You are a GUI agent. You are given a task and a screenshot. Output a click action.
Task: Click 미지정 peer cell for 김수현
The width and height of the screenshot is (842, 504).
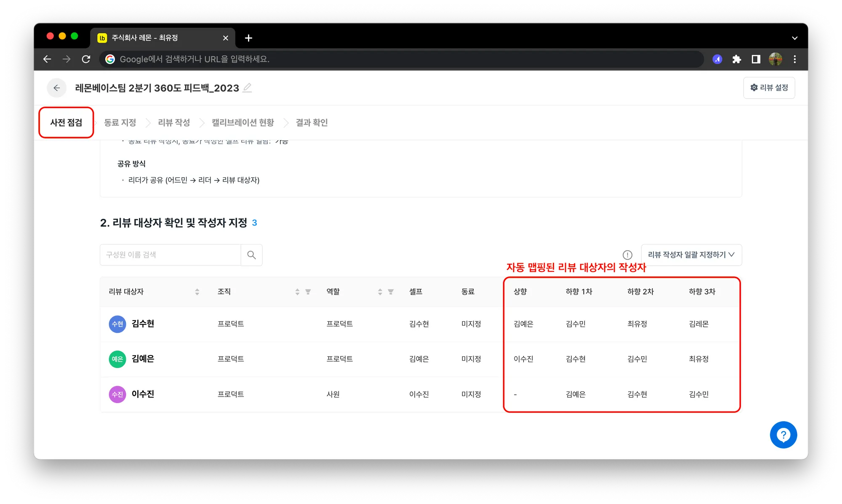pos(471,324)
